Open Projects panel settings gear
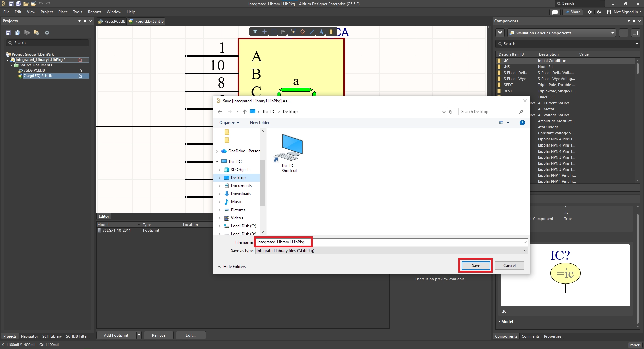 [47, 33]
